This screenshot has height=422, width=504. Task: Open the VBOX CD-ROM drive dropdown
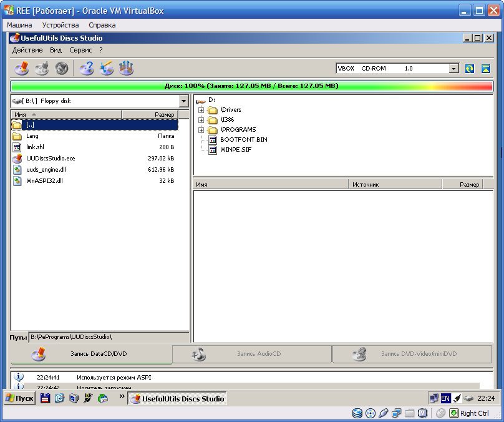click(x=453, y=69)
